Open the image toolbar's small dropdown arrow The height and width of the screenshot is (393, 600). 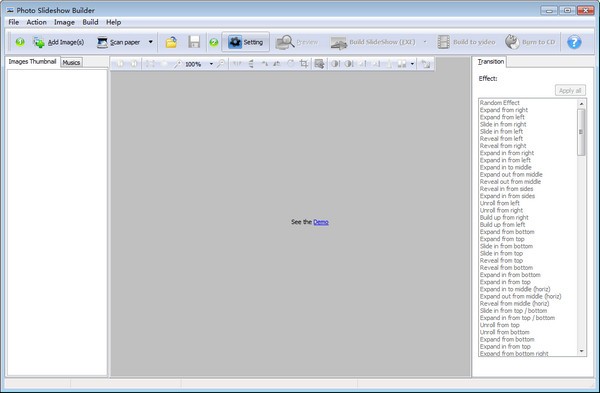point(412,64)
